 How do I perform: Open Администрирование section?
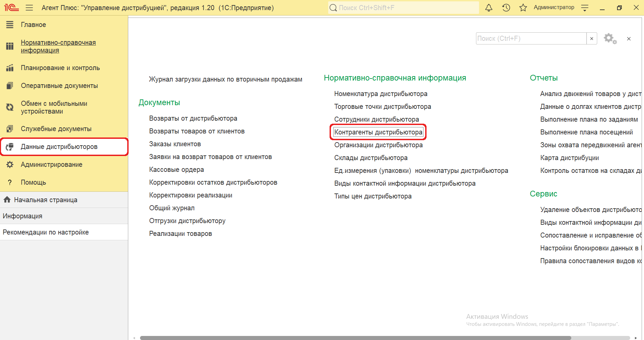pyautogui.click(x=64, y=164)
